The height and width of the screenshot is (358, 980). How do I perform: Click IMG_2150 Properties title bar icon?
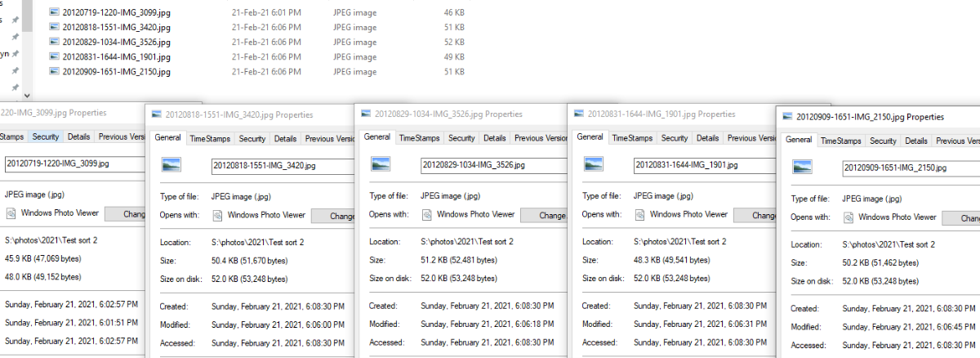pyautogui.click(x=787, y=117)
